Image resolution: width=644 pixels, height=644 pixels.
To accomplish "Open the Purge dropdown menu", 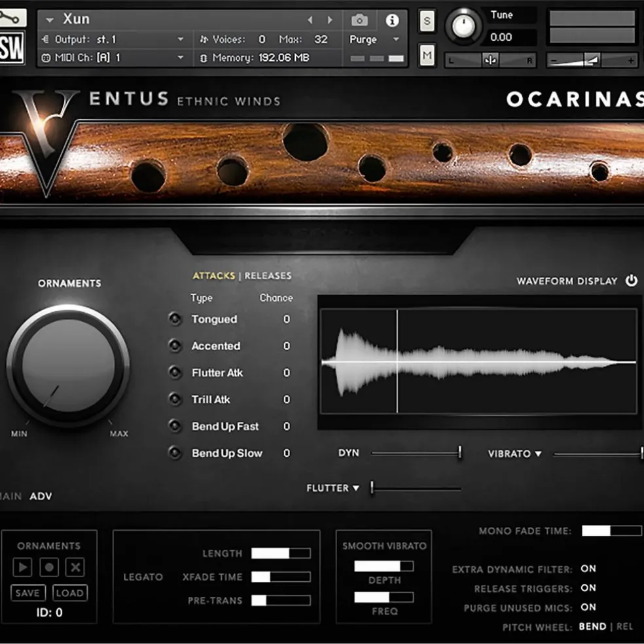I will point(396,39).
